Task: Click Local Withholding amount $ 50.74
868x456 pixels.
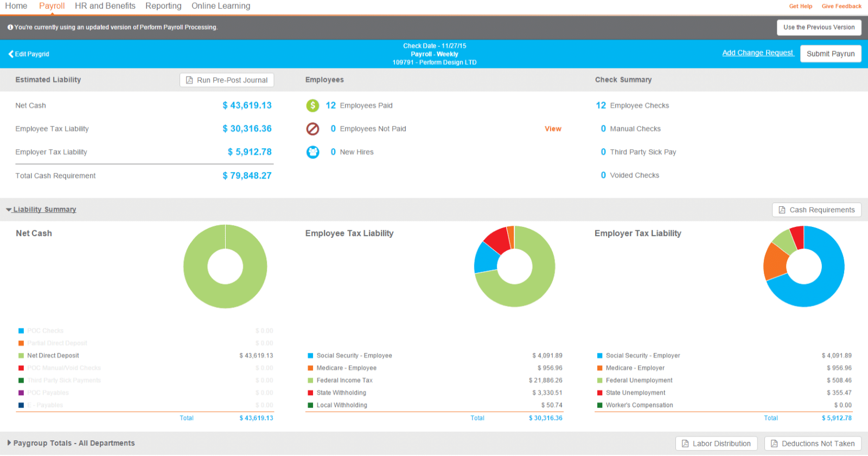Action: click(x=552, y=405)
